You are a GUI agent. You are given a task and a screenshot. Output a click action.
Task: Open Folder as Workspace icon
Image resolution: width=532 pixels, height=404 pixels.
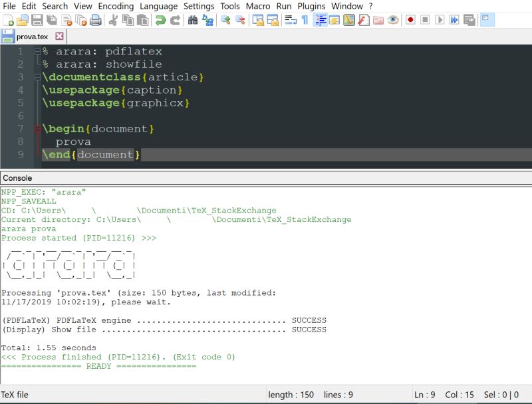(378, 20)
